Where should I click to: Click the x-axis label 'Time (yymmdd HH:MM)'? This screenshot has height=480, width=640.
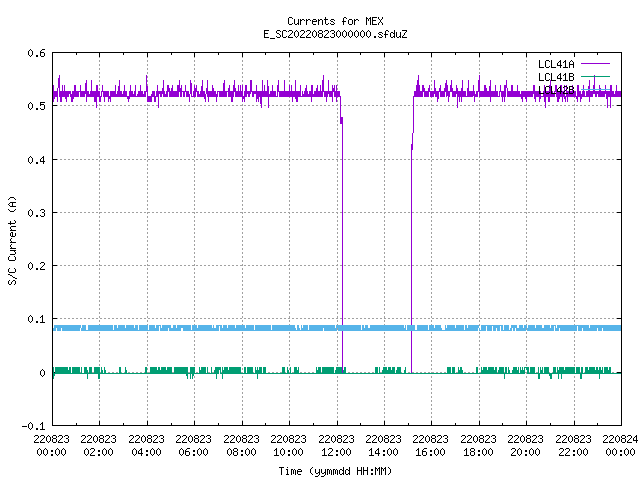click(x=335, y=471)
